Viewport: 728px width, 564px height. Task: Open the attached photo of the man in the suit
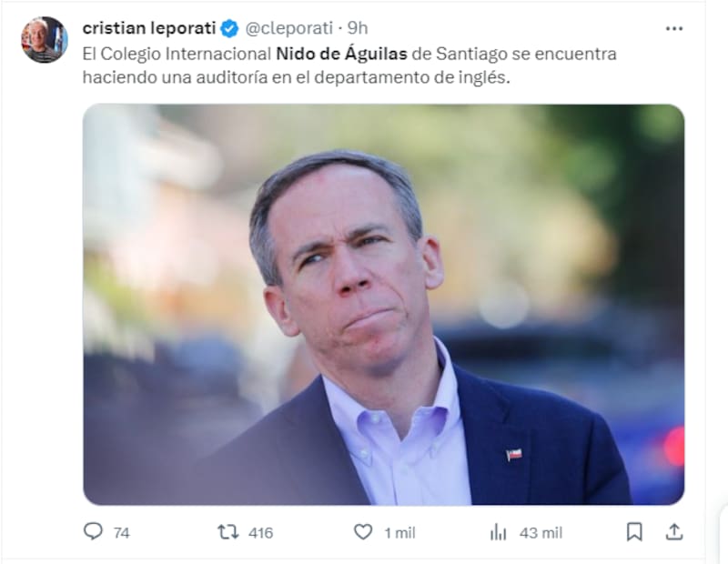point(383,305)
